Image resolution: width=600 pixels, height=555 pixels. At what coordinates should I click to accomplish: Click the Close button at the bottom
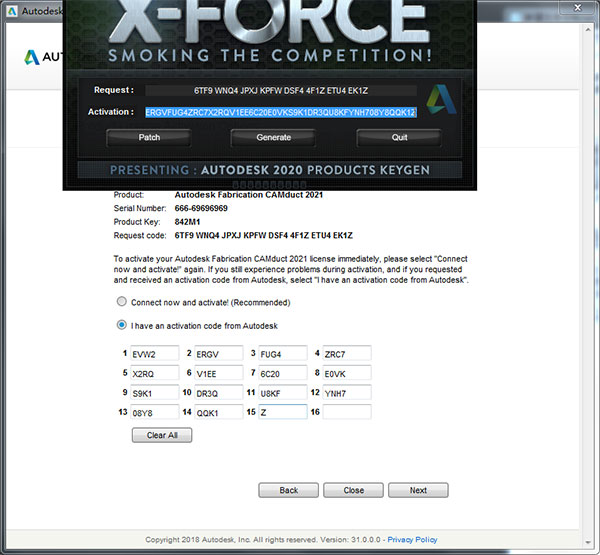[x=353, y=490]
